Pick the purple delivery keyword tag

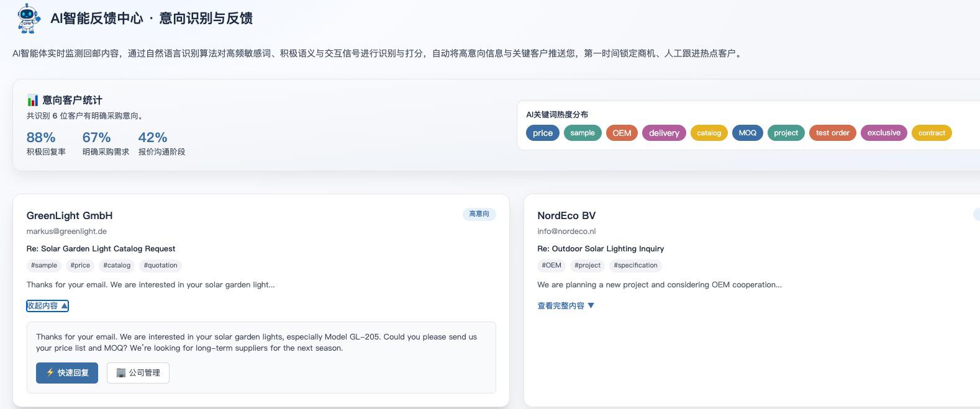(664, 133)
